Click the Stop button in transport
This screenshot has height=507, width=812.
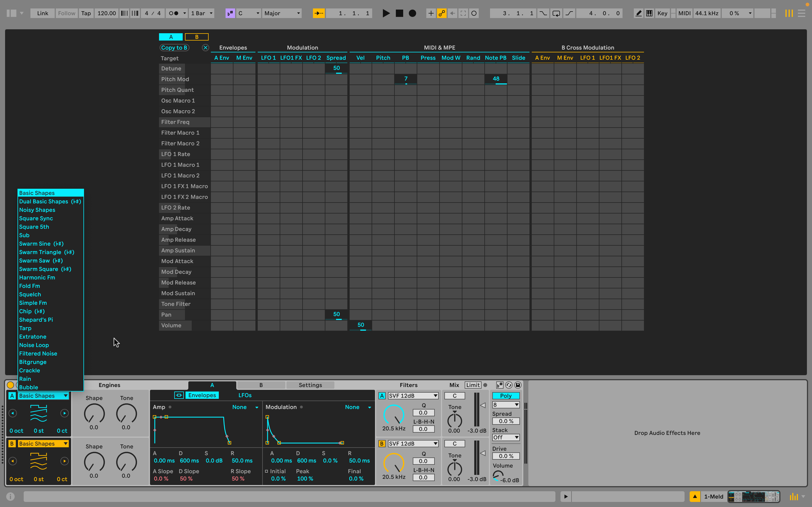tap(399, 13)
